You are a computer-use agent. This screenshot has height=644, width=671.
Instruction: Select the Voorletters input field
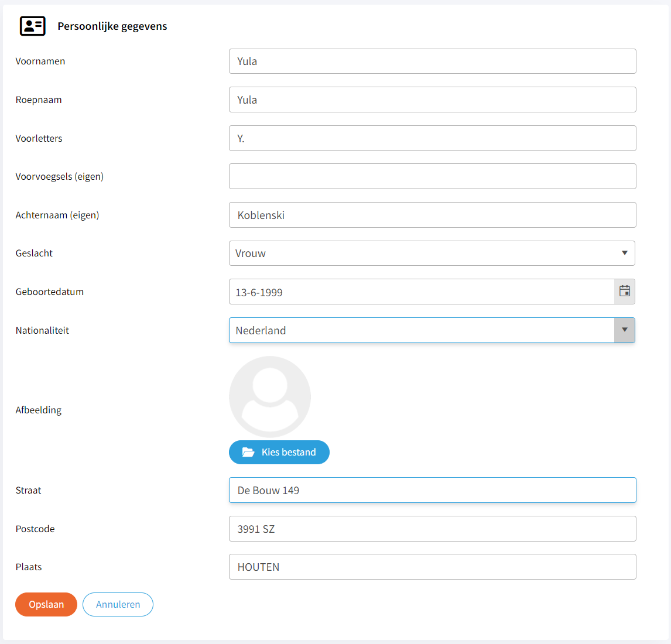432,138
